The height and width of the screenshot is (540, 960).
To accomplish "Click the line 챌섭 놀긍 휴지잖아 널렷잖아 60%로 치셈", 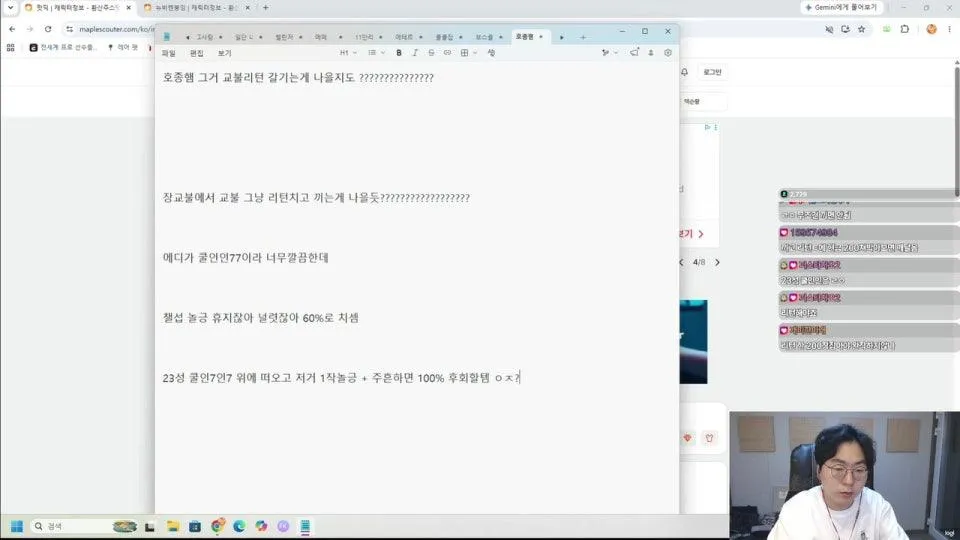I will click(261, 318).
